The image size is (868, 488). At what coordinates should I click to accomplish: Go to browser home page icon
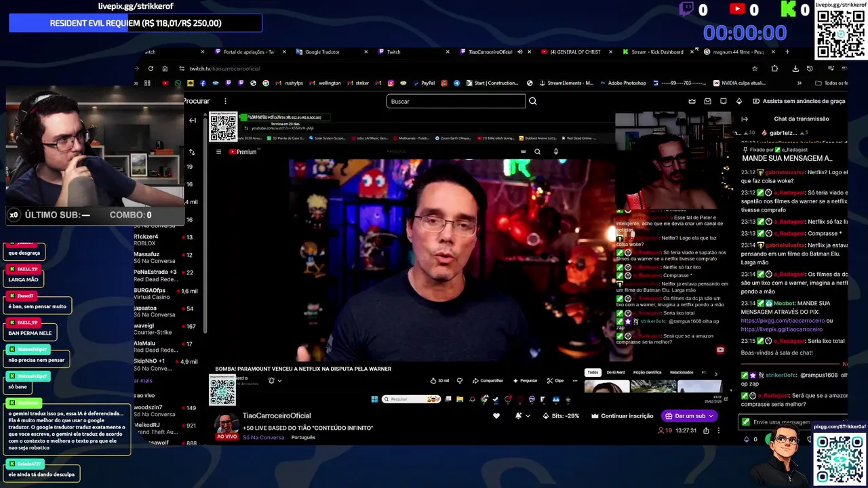[x=165, y=68]
